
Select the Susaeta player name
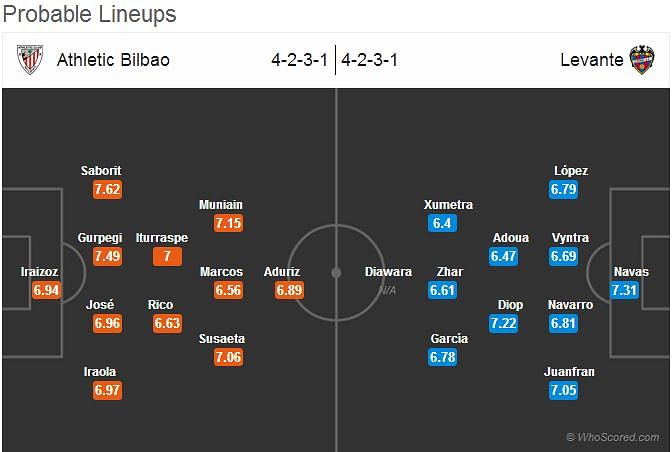pyautogui.click(x=222, y=339)
